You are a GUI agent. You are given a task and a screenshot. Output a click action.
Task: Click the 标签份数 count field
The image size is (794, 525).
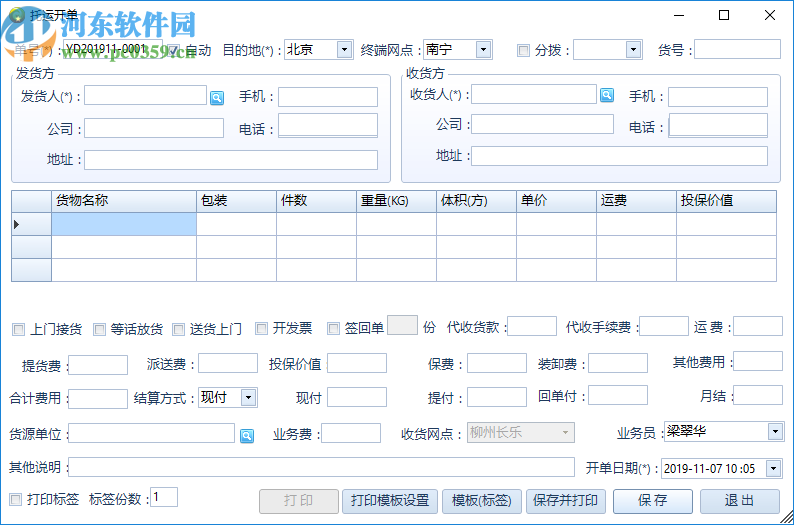(164, 497)
